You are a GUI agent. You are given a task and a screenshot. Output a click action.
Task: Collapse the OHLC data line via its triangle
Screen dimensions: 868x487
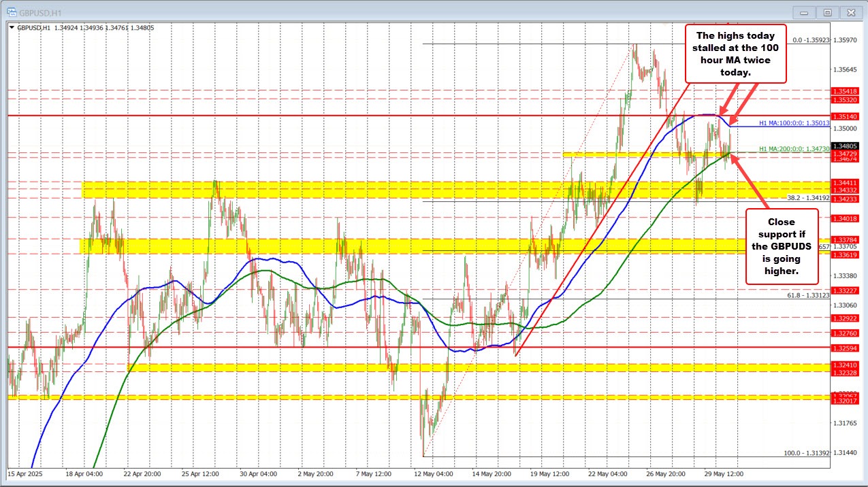point(11,28)
